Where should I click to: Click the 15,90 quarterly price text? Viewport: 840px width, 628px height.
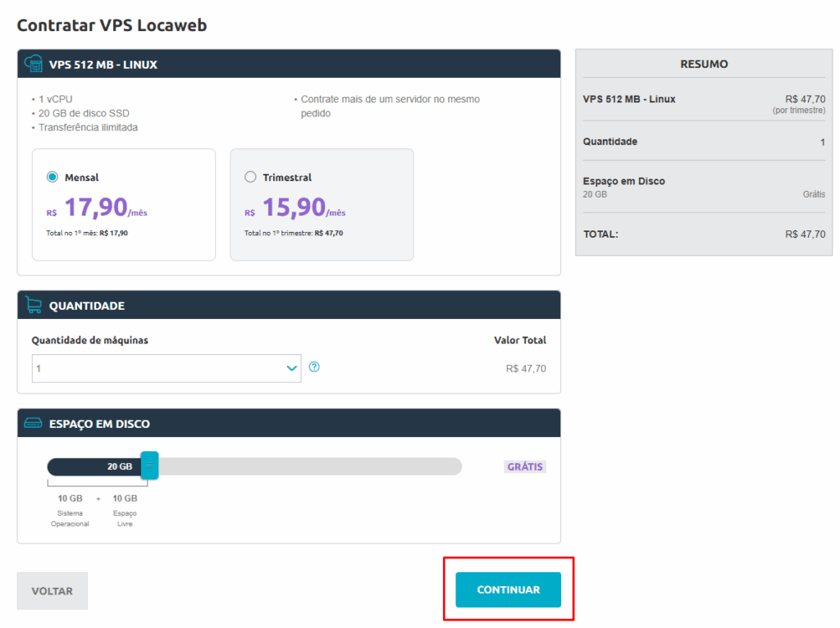tap(294, 207)
